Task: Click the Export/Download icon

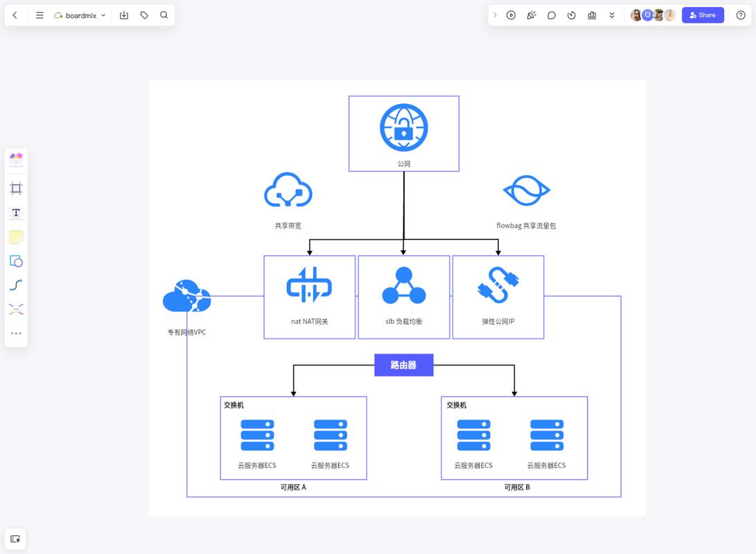Action: click(123, 15)
